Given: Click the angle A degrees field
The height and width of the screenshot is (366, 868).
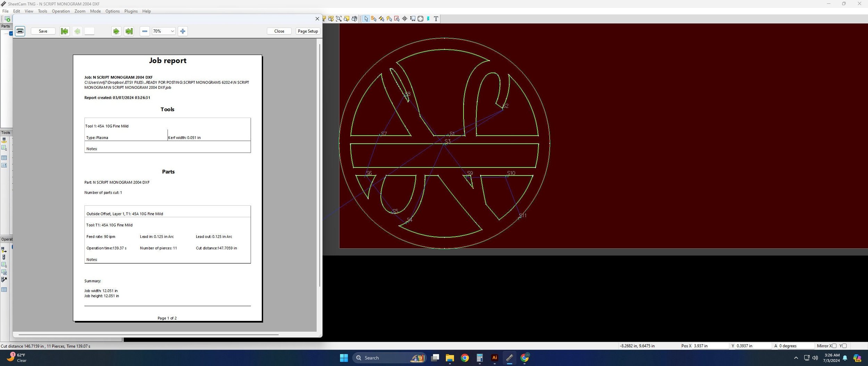Looking at the screenshot, I should pyautogui.click(x=796, y=346).
